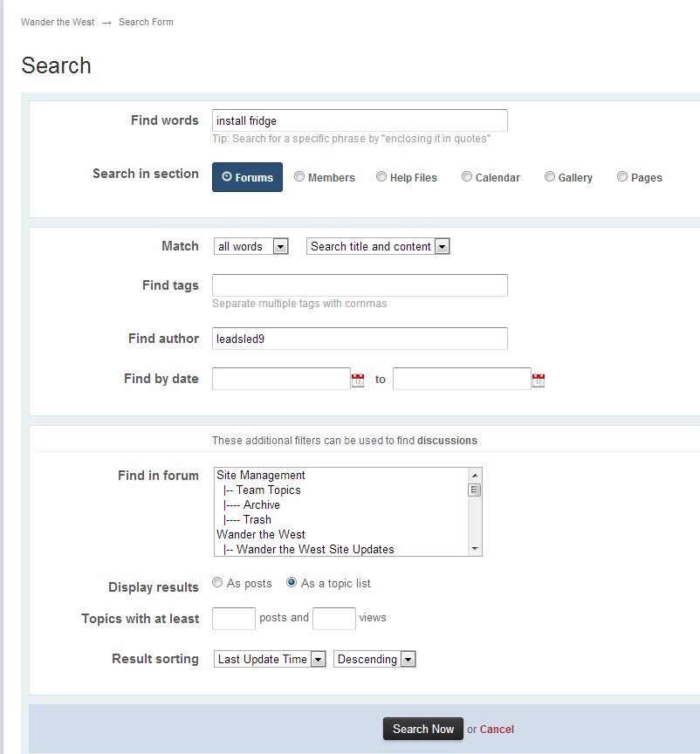Select the Members radio button

299,177
